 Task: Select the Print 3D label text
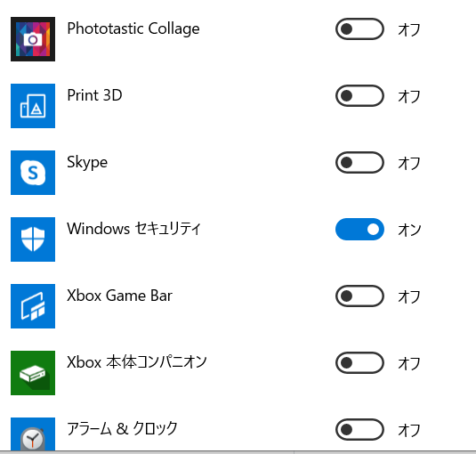click(x=94, y=95)
